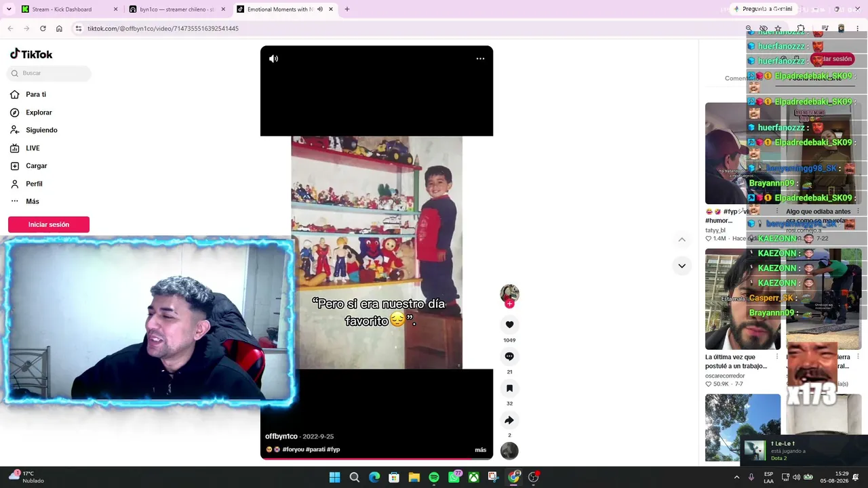868x488 pixels.
Task: Open the Para ti feed
Action: coord(28,94)
